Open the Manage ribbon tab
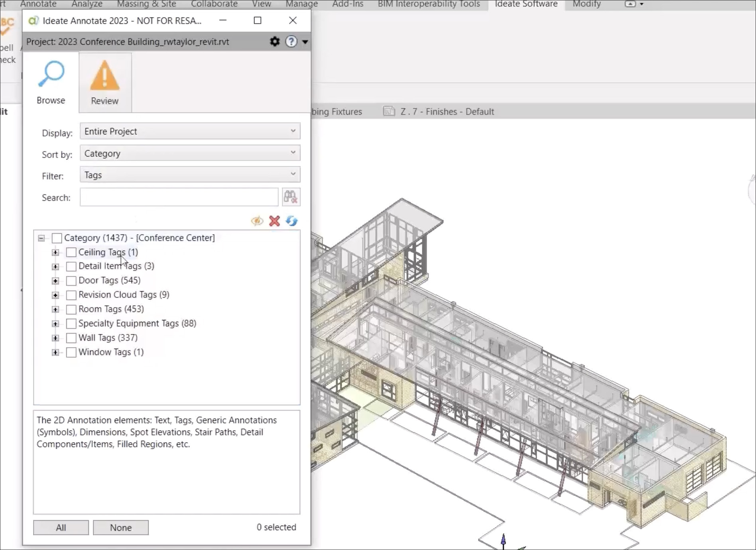Image resolution: width=756 pixels, height=550 pixels. [302, 4]
